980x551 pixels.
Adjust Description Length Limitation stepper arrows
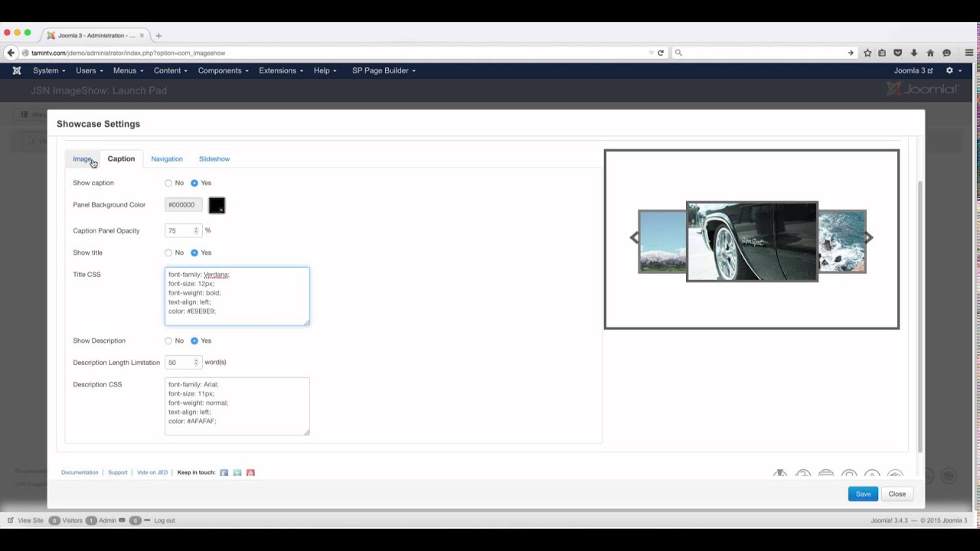pyautogui.click(x=196, y=363)
